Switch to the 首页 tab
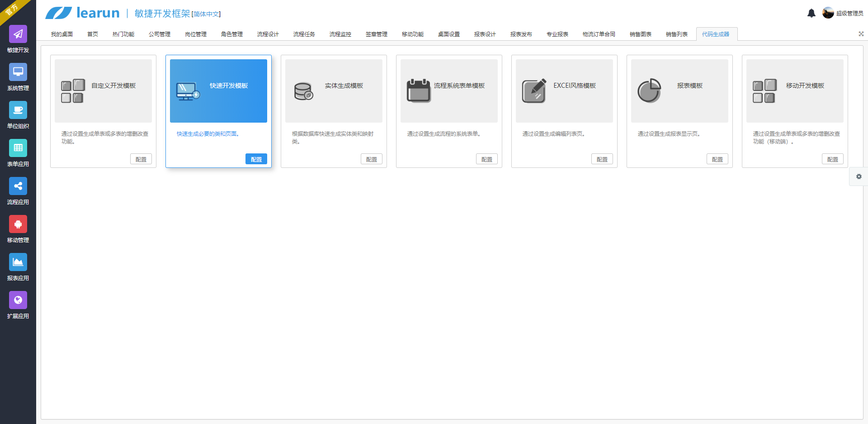Image resolution: width=868 pixels, height=424 pixels. pyautogui.click(x=93, y=34)
